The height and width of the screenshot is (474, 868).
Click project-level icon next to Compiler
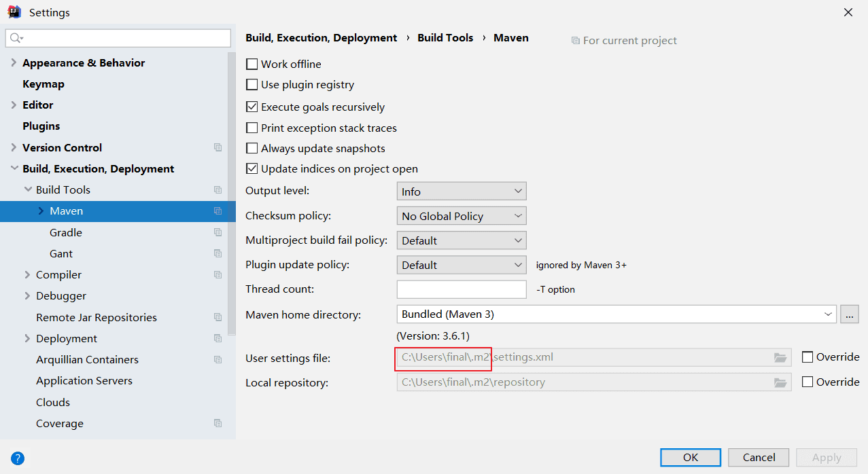pyautogui.click(x=218, y=275)
